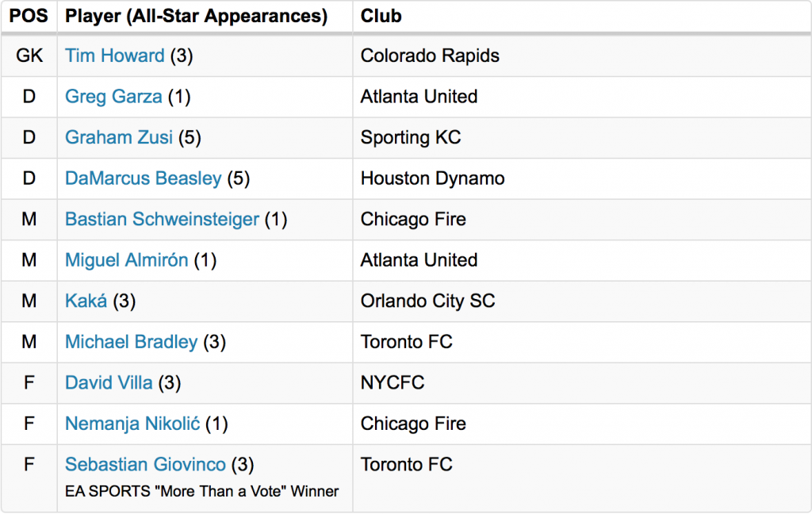Open the Tim Howard player link
The width and height of the screenshot is (812, 514).
[114, 56]
